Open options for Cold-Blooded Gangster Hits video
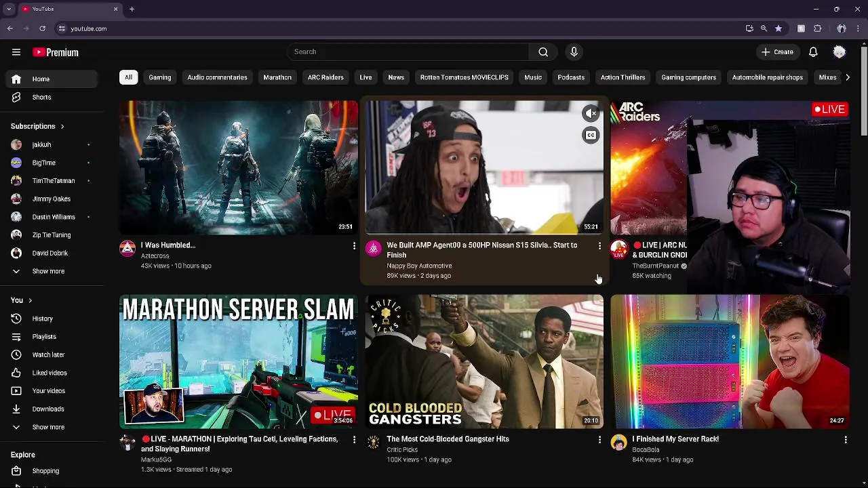The height and width of the screenshot is (488, 868). 599,440
